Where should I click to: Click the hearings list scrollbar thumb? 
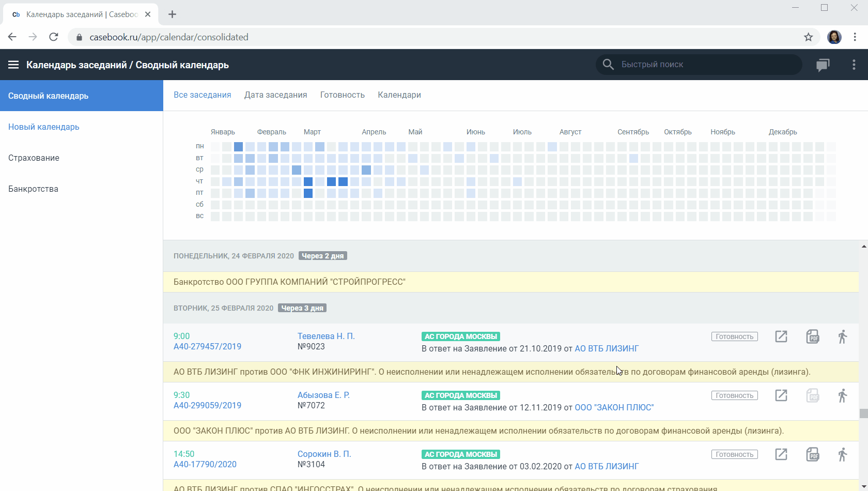[x=863, y=413]
